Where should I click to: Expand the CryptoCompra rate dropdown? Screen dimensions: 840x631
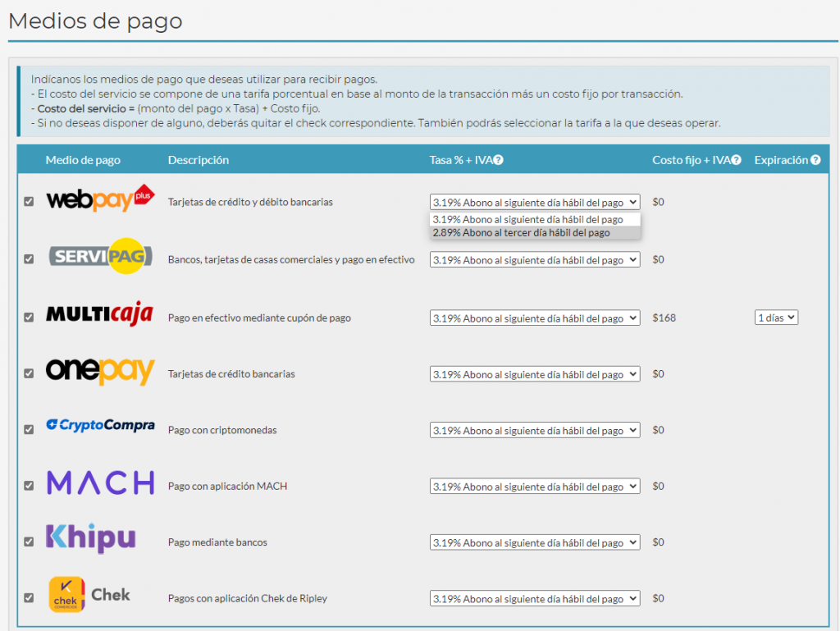point(535,430)
